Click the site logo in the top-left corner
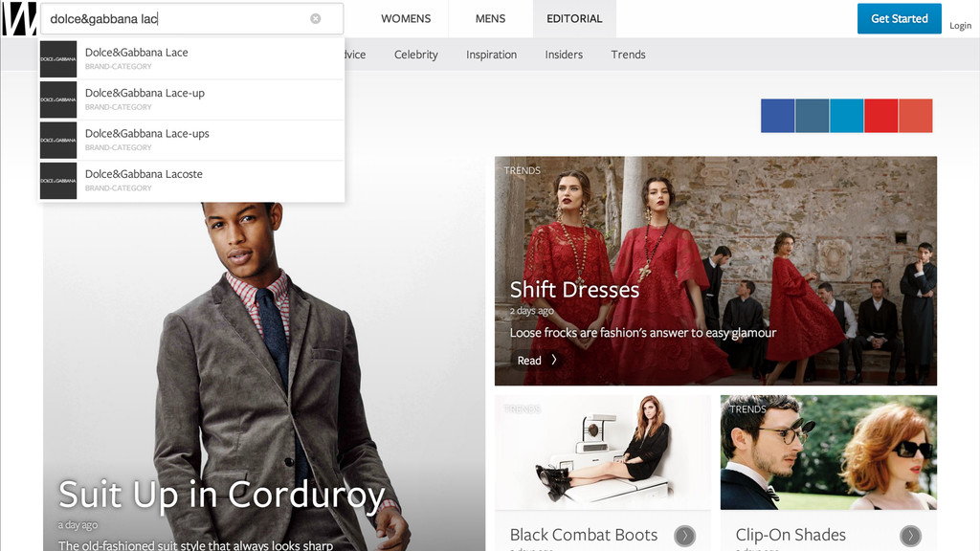Image resolution: width=980 pixels, height=551 pixels. pyautogui.click(x=19, y=19)
